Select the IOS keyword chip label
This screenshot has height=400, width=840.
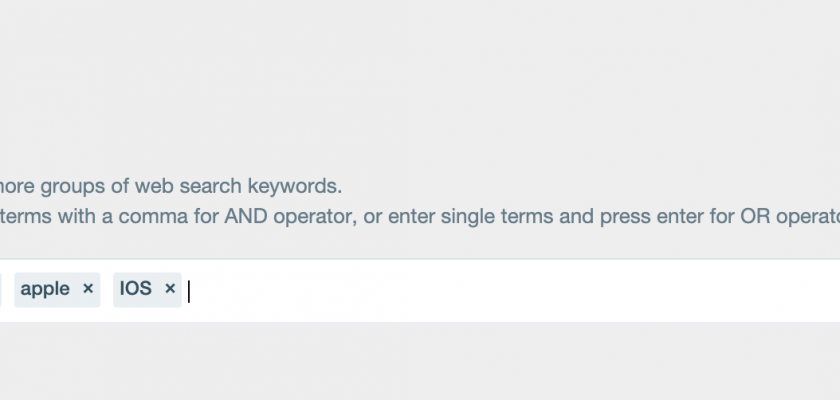tap(136, 289)
